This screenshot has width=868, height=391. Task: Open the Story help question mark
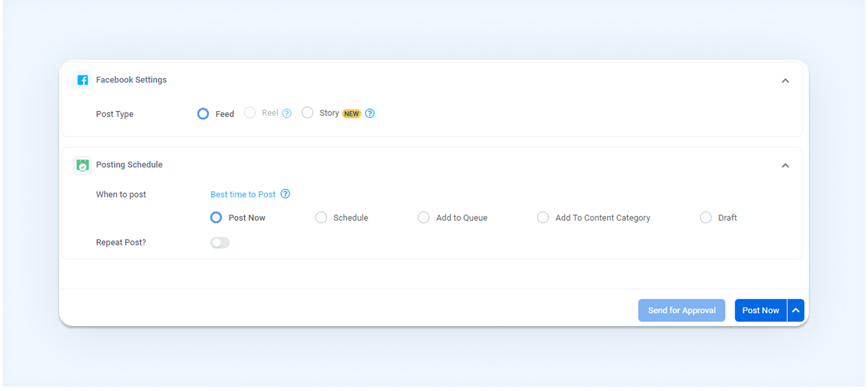coord(370,113)
